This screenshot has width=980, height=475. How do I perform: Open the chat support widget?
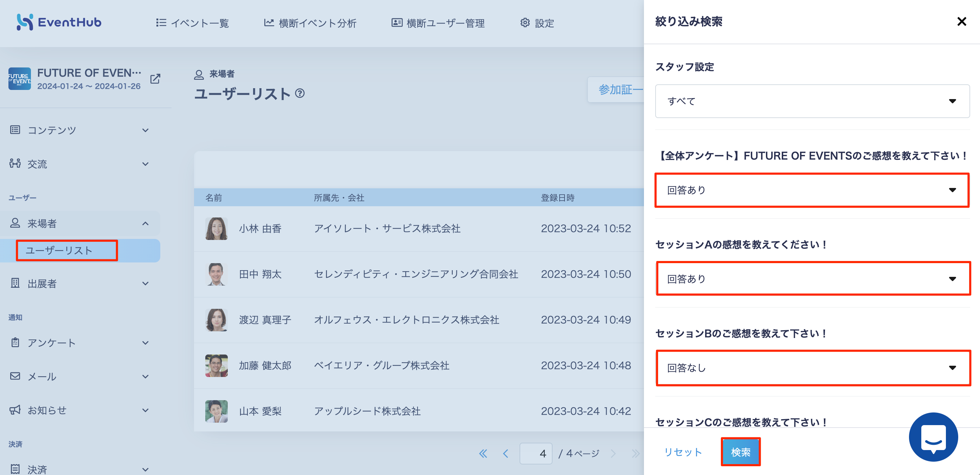click(933, 437)
